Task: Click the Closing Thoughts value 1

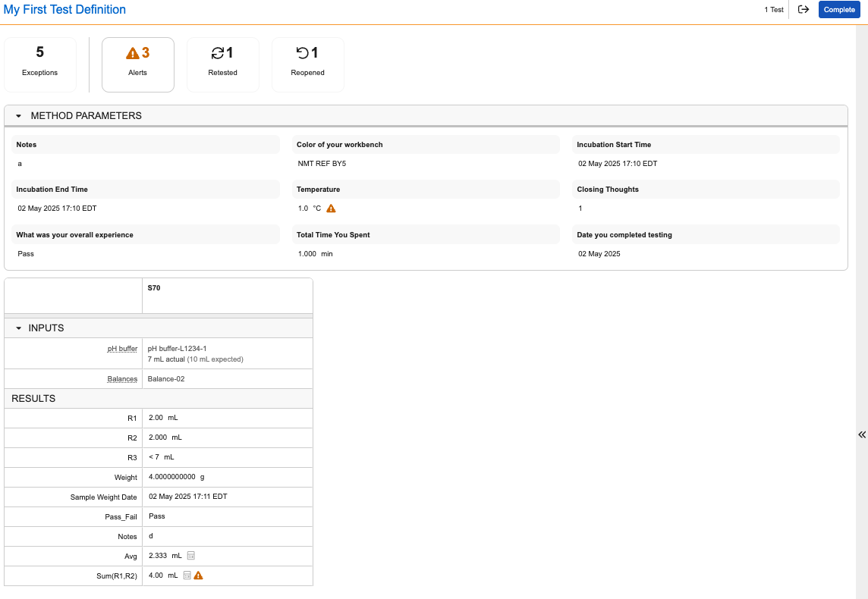Action: [580, 209]
